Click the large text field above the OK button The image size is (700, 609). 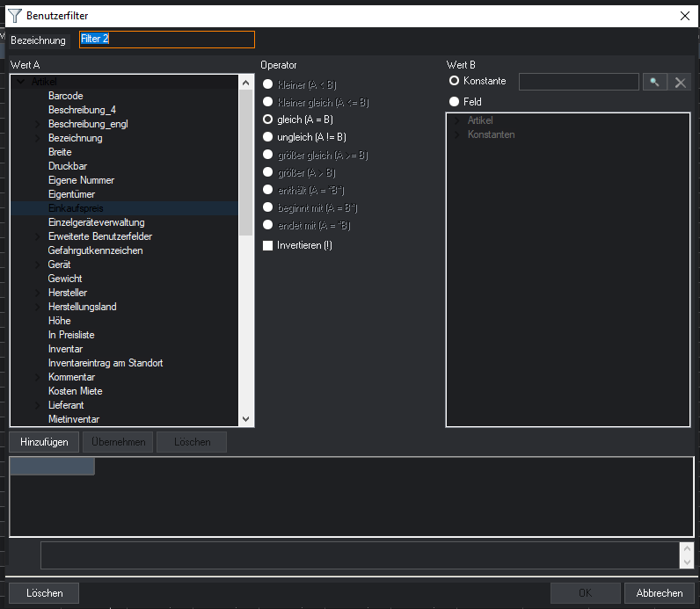[x=360, y=555]
